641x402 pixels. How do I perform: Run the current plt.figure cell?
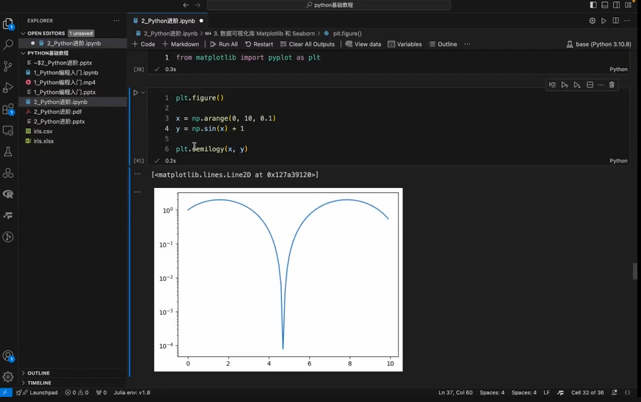coord(136,93)
